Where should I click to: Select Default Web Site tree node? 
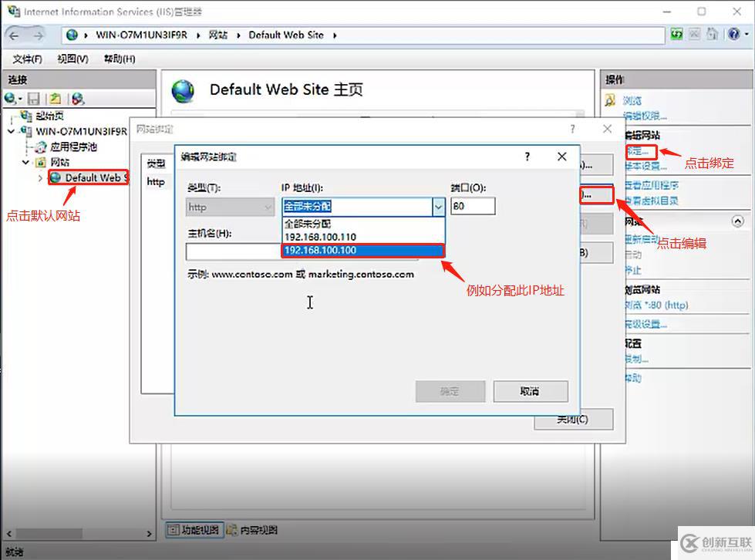pos(96,177)
